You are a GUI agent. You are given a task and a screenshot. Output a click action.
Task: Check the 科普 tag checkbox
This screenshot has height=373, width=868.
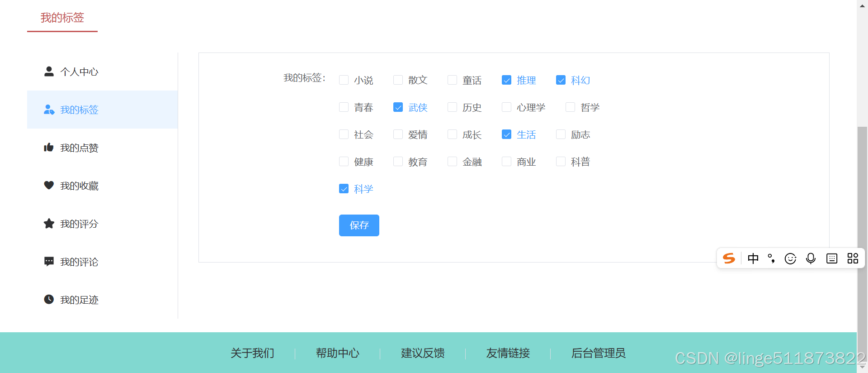[561, 162]
